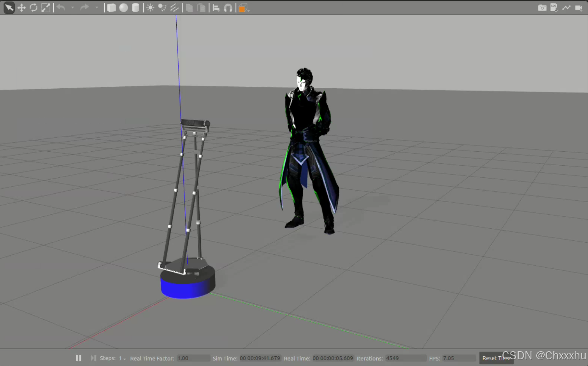588x366 pixels.
Task: Start video recording with camcorder icon
Action: (x=579, y=8)
